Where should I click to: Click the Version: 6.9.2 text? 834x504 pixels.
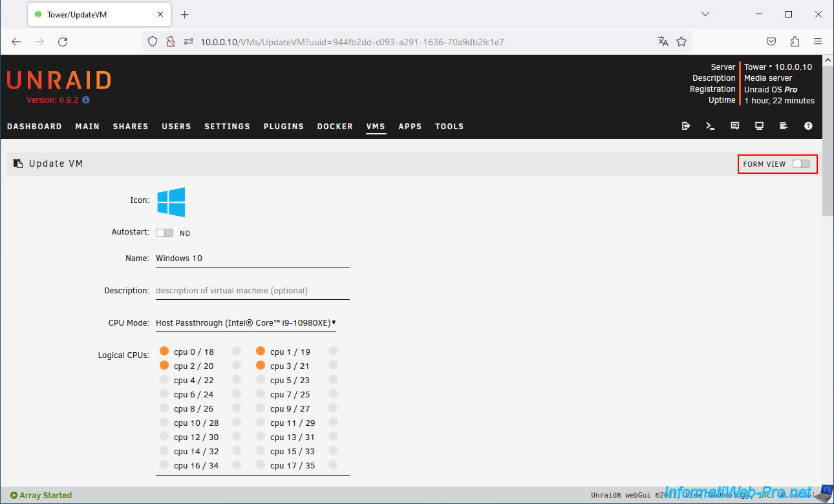click(x=52, y=100)
